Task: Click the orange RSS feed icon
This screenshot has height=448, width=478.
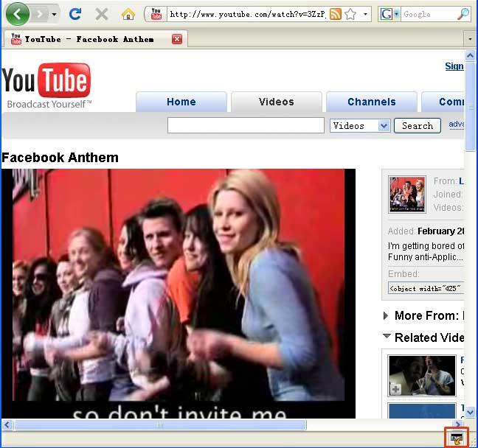Action: [336, 14]
